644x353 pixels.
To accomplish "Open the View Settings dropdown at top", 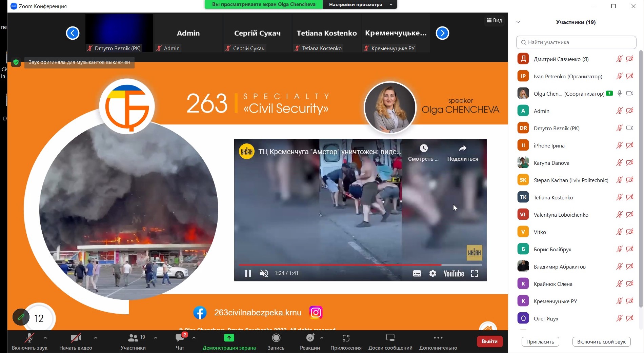I will (359, 4).
